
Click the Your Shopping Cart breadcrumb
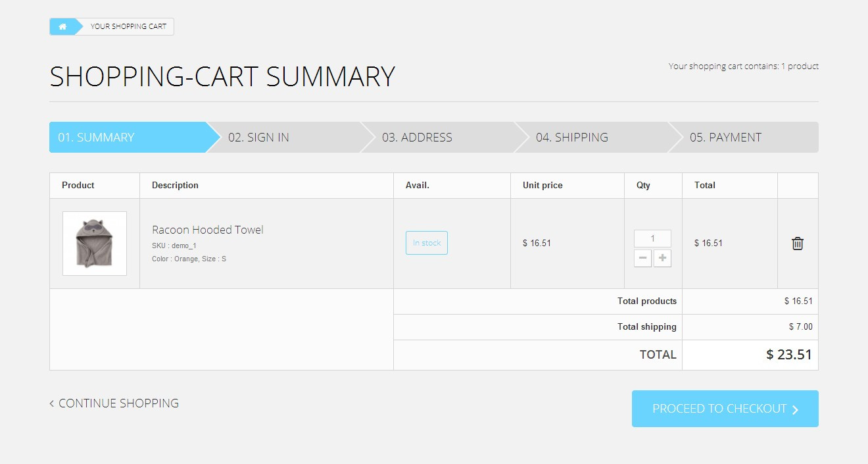[x=128, y=27]
